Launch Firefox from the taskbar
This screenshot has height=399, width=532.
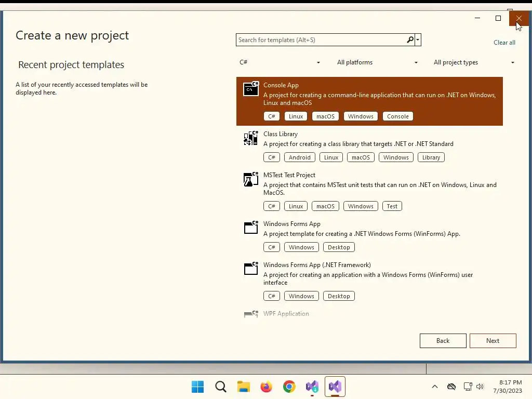point(267,387)
